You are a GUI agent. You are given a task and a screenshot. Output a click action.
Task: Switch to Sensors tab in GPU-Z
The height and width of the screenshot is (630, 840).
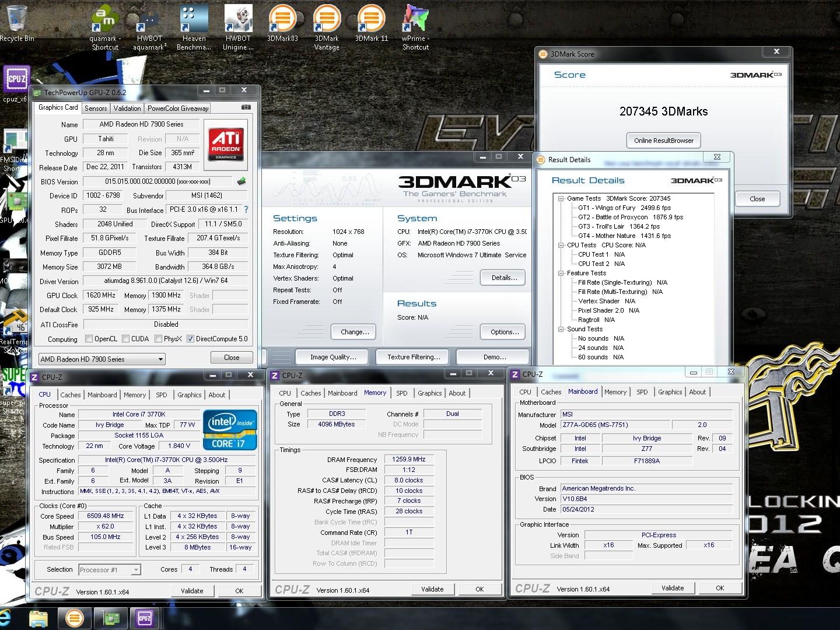coord(96,108)
